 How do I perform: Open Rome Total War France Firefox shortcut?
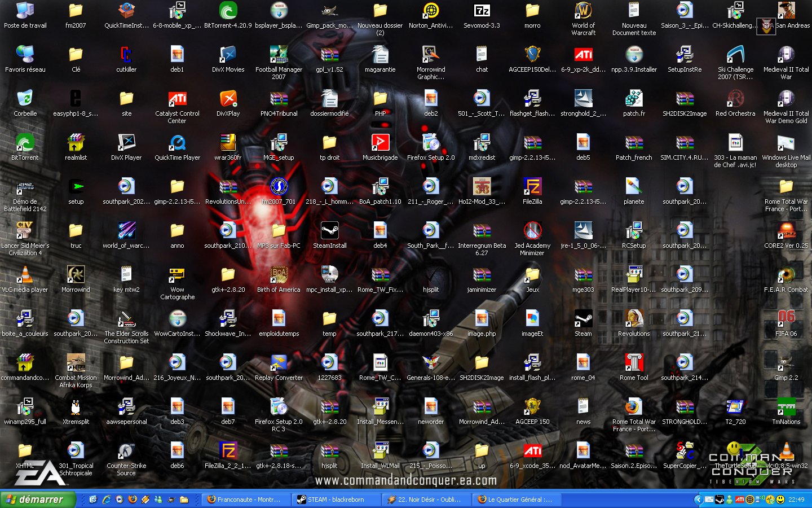(634, 415)
